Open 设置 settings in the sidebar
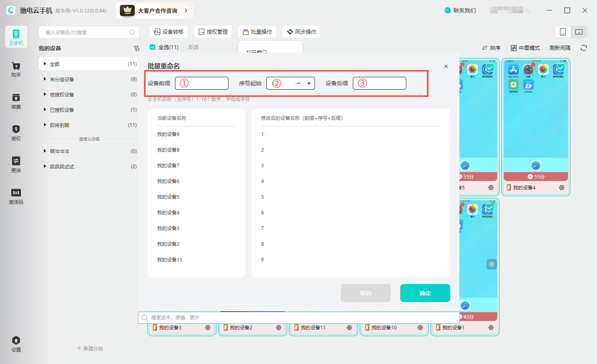 coord(16,344)
